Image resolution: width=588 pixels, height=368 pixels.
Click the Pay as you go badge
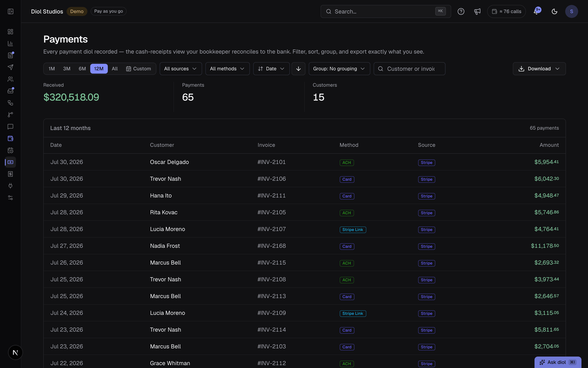[x=108, y=11]
